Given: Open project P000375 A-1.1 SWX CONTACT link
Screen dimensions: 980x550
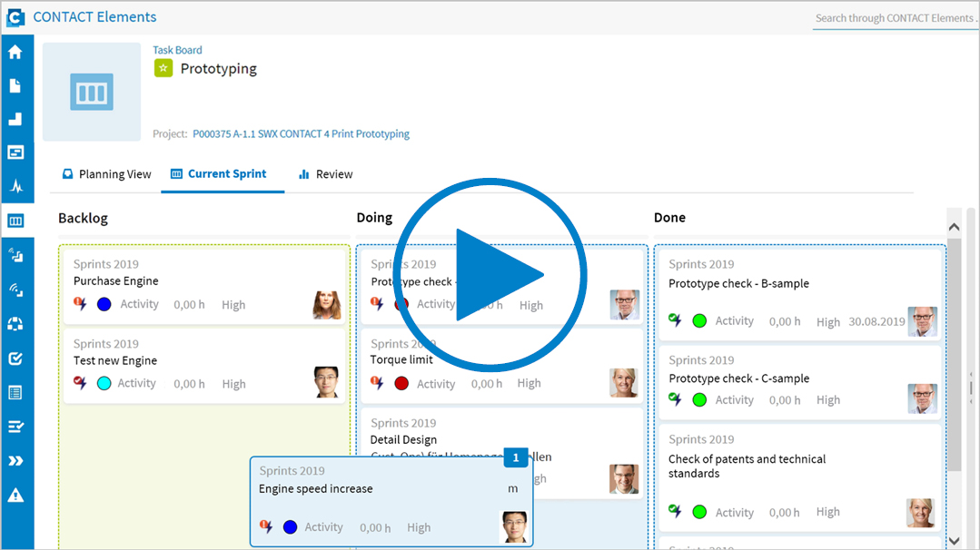Looking at the screenshot, I should (302, 133).
